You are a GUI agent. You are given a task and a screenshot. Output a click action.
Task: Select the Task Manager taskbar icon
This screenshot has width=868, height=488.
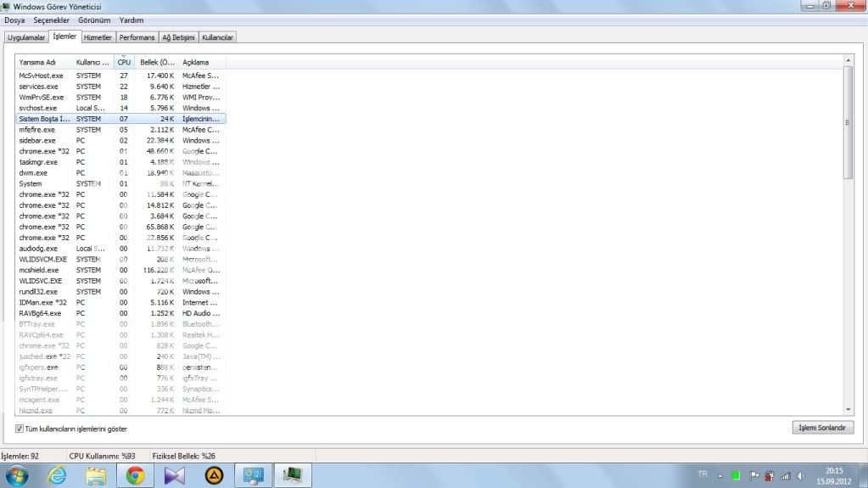tap(293, 475)
